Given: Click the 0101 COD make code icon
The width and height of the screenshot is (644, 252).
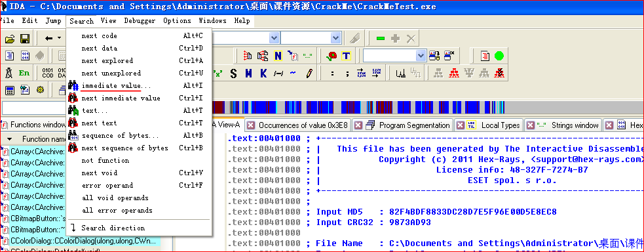Looking at the screenshot, I should (x=48, y=73).
